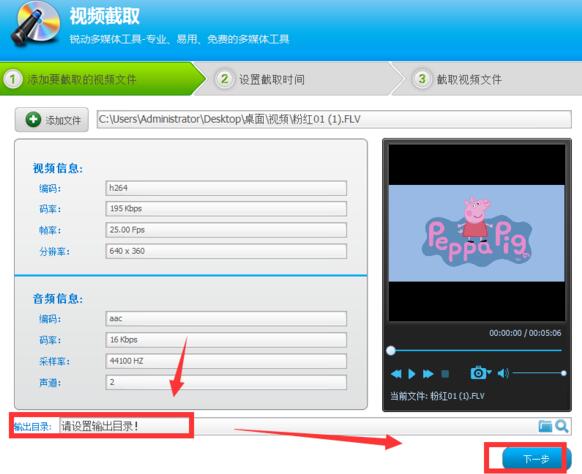
Task: Click the 添加文件 add file button
Action: coord(52,120)
